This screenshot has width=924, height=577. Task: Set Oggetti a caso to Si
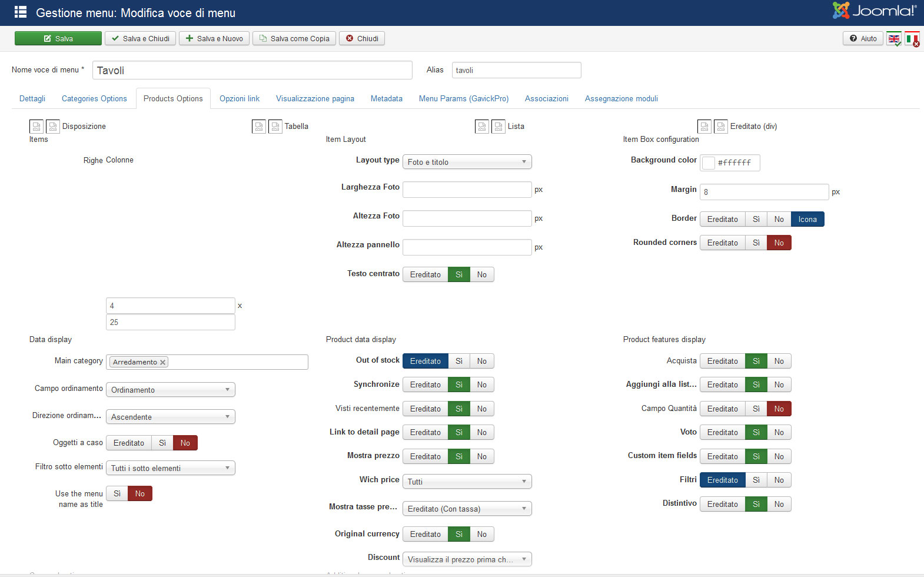pyautogui.click(x=162, y=443)
